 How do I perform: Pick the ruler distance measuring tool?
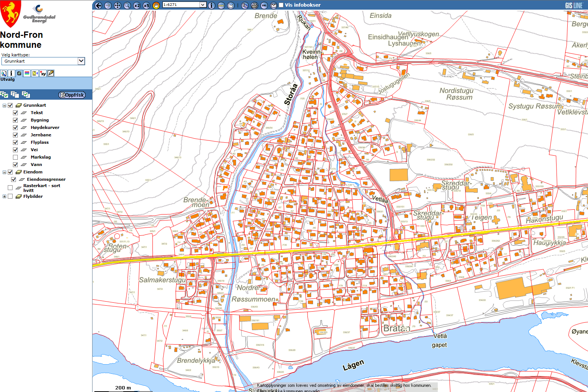221,5
